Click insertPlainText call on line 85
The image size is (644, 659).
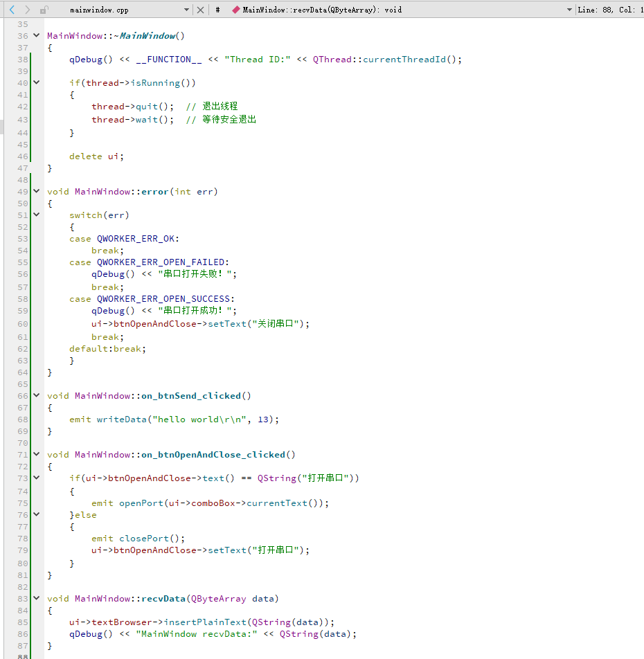coord(204,622)
